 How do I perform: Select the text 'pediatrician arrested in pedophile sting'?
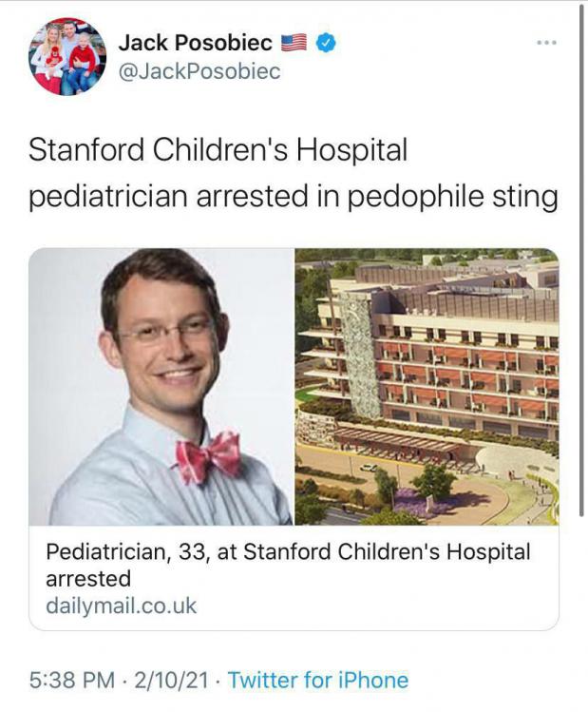coord(294,197)
